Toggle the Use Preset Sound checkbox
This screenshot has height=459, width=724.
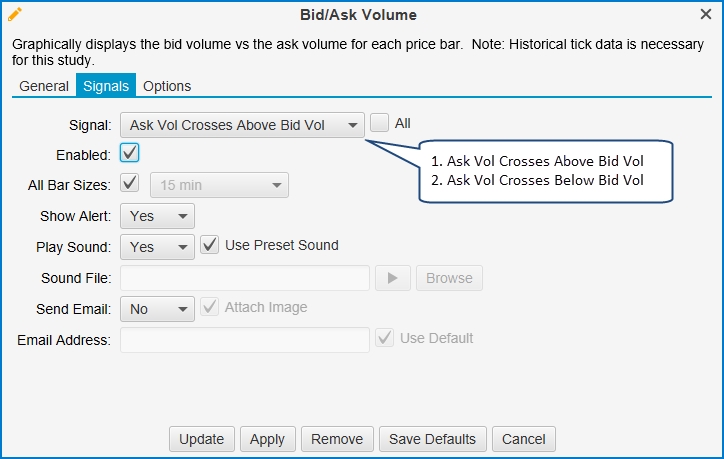[210, 245]
